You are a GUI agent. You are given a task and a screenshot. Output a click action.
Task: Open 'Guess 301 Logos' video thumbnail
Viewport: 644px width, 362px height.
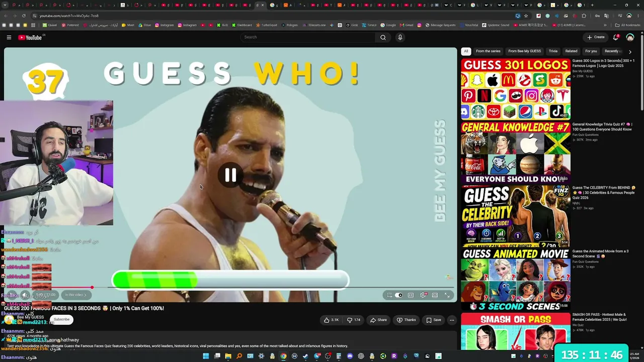(516, 89)
